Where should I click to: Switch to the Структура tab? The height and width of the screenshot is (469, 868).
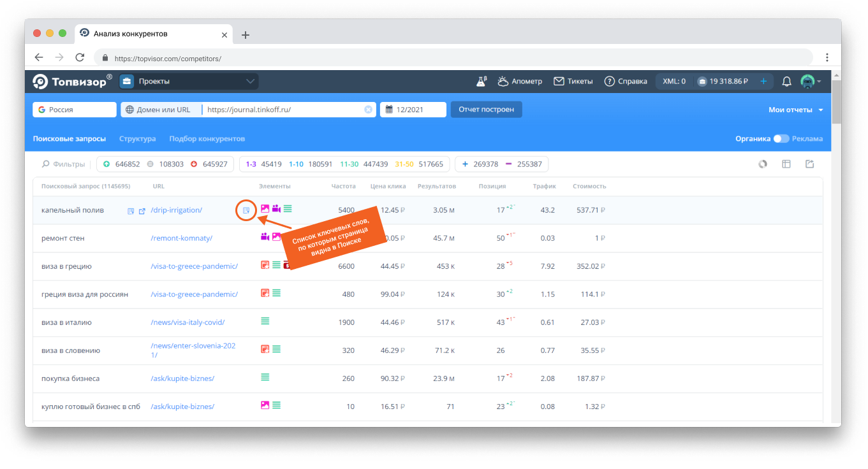point(137,139)
